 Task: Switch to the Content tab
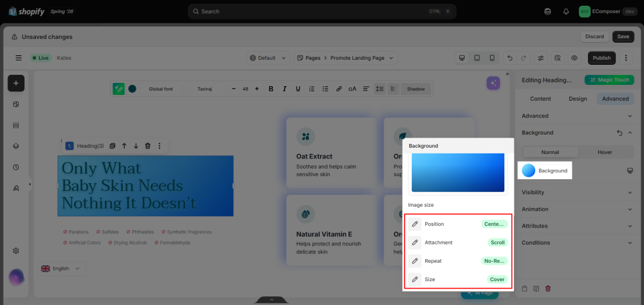pos(540,99)
